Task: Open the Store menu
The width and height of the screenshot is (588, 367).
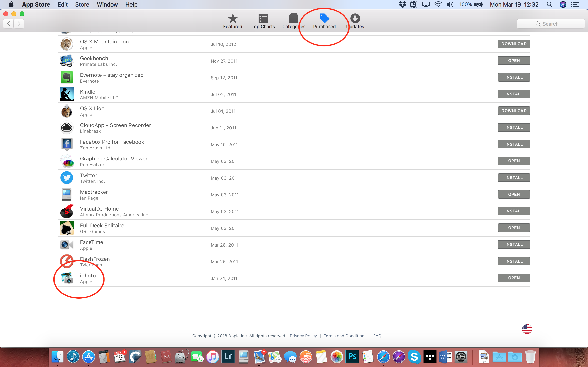Action: (82, 4)
